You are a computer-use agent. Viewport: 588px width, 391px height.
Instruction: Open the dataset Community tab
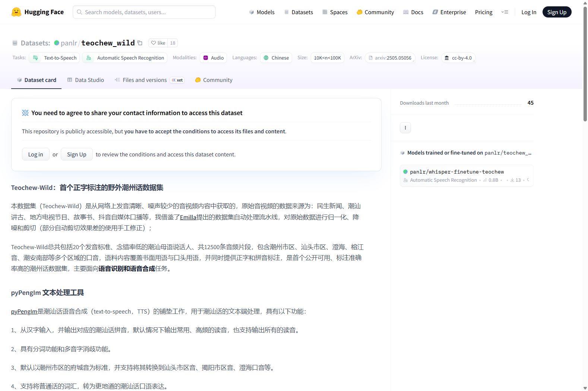(214, 80)
